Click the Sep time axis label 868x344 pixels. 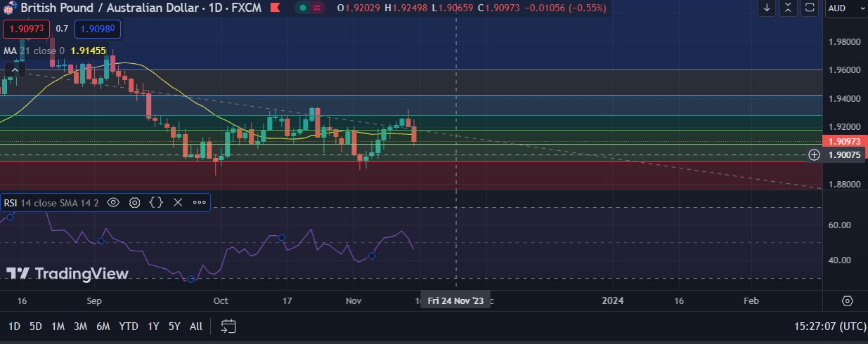coord(95,300)
